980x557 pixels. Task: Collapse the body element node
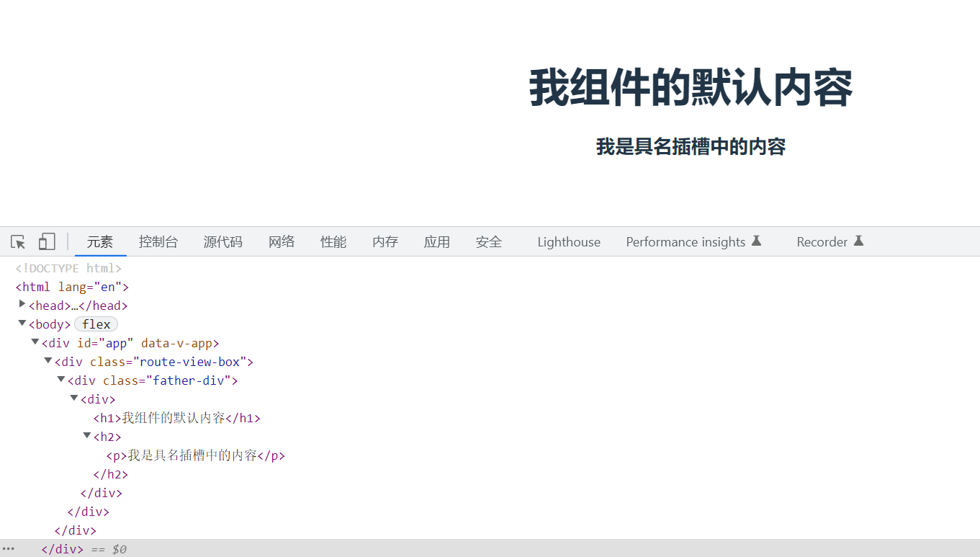point(22,322)
